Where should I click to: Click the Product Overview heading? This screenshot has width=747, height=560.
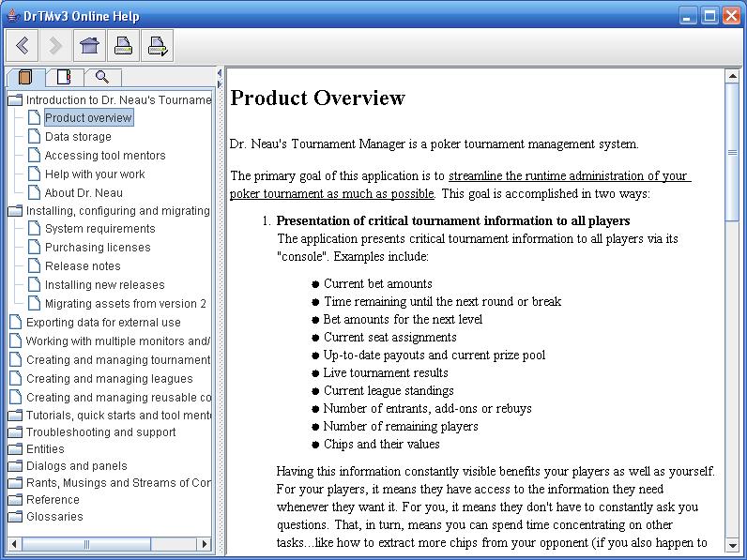(x=318, y=98)
